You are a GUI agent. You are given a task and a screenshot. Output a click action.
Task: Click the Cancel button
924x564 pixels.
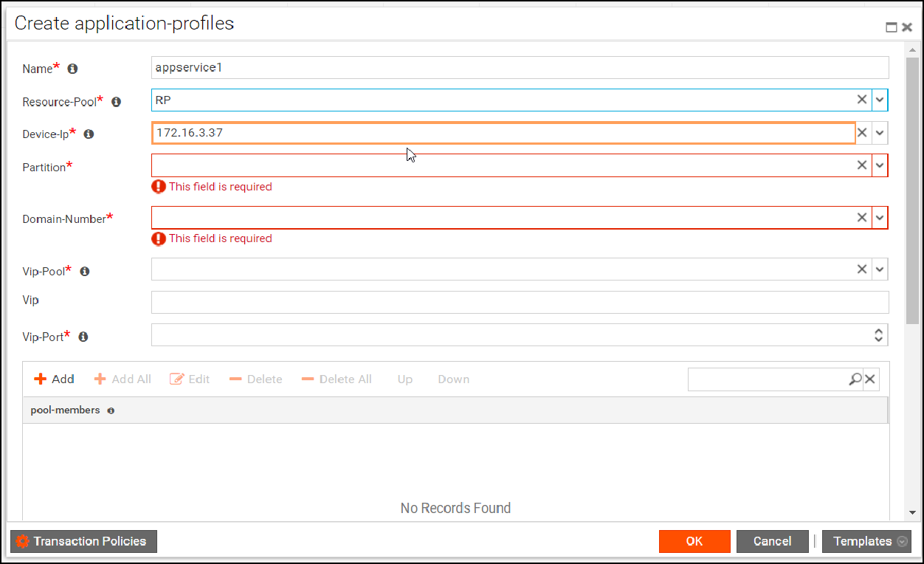pos(773,541)
